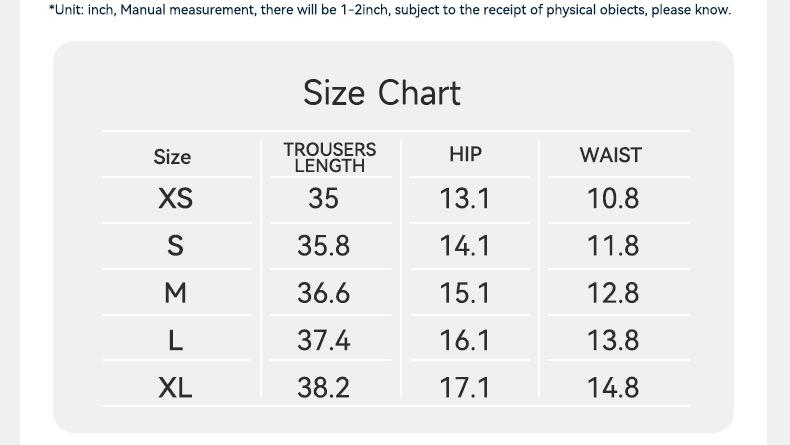Select the XS size row label

pyautogui.click(x=175, y=199)
